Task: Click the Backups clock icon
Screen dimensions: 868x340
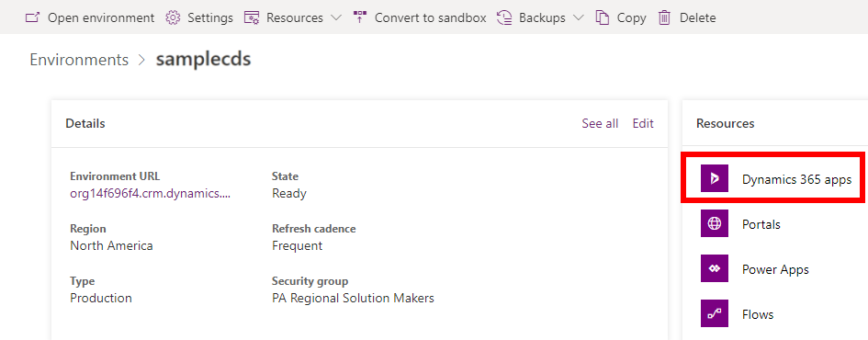Action: click(x=504, y=17)
